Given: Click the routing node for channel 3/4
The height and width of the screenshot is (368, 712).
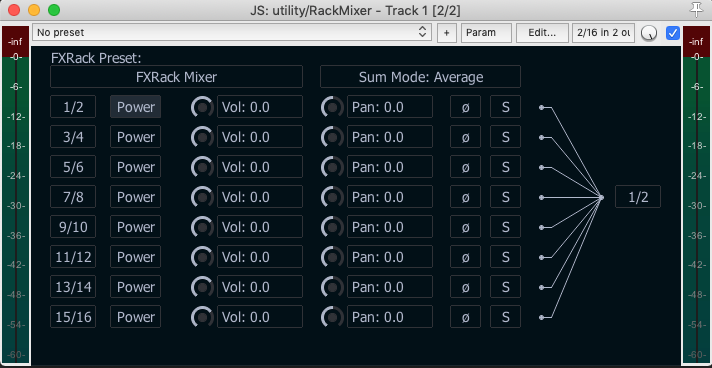Looking at the screenshot, I should [541, 137].
